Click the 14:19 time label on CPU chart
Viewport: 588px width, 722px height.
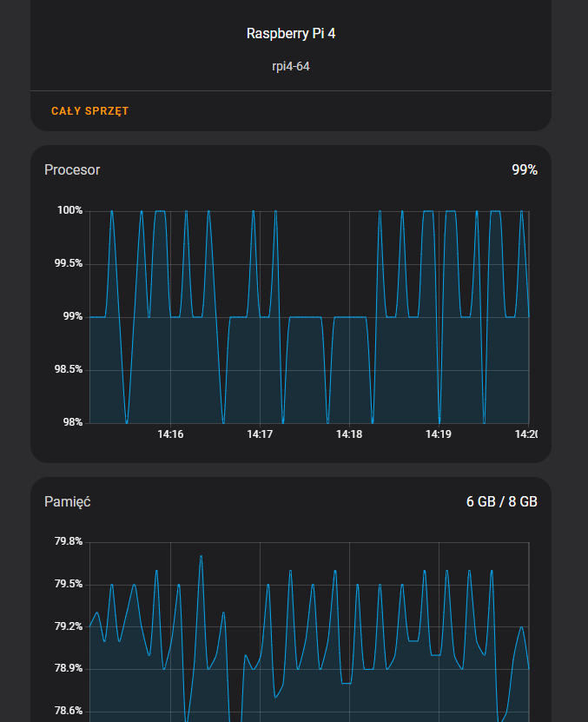(439, 434)
